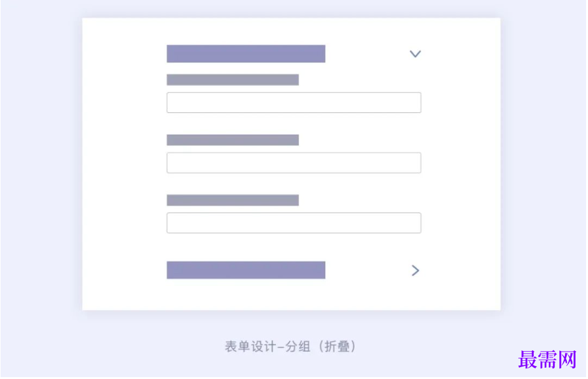Focus the third text input field
This screenshot has width=588, height=379.
293,223
